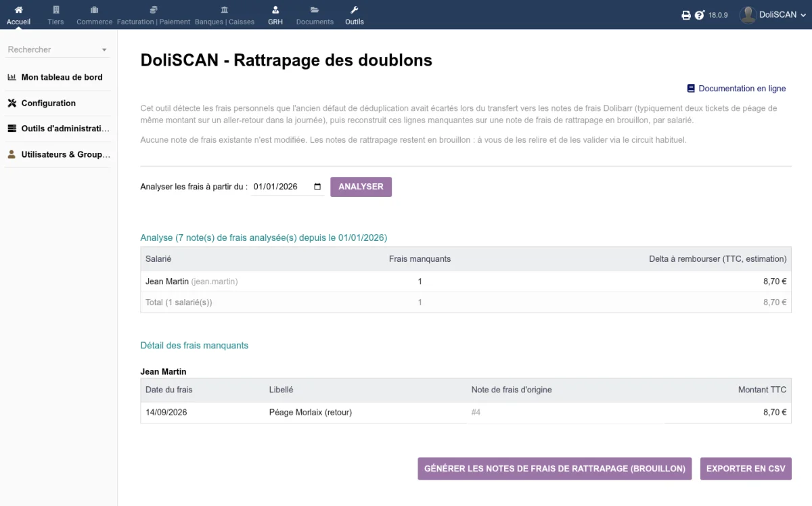Screen dimensions: 812x506
Task: Click the EXPORTER EN CSV button
Action: click(746, 469)
